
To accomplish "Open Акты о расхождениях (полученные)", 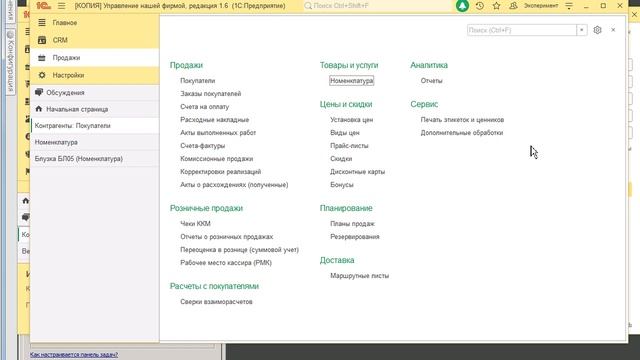I will pyautogui.click(x=234, y=185).
